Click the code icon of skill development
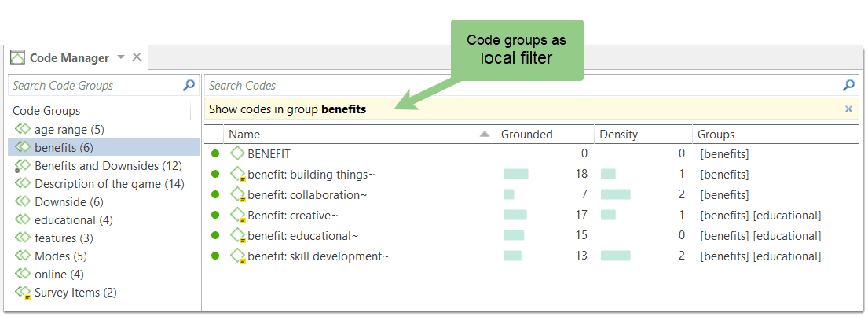The width and height of the screenshot is (868, 317). point(238,256)
